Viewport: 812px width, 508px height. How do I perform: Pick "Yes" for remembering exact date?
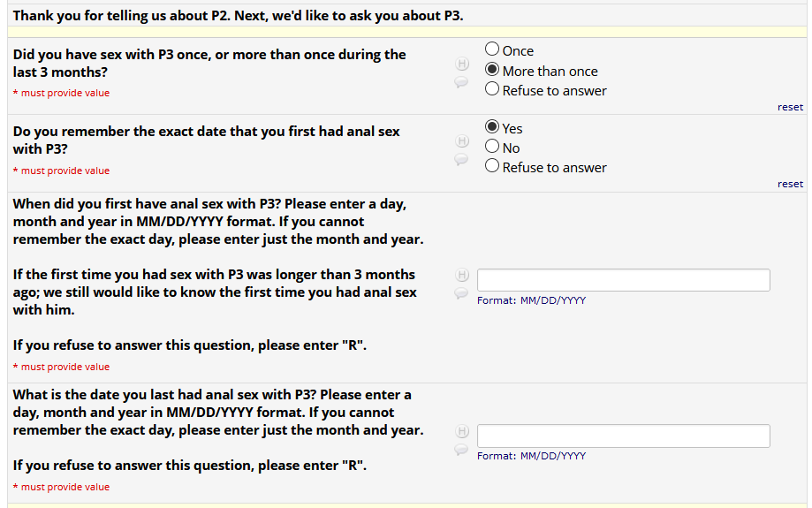click(492, 127)
